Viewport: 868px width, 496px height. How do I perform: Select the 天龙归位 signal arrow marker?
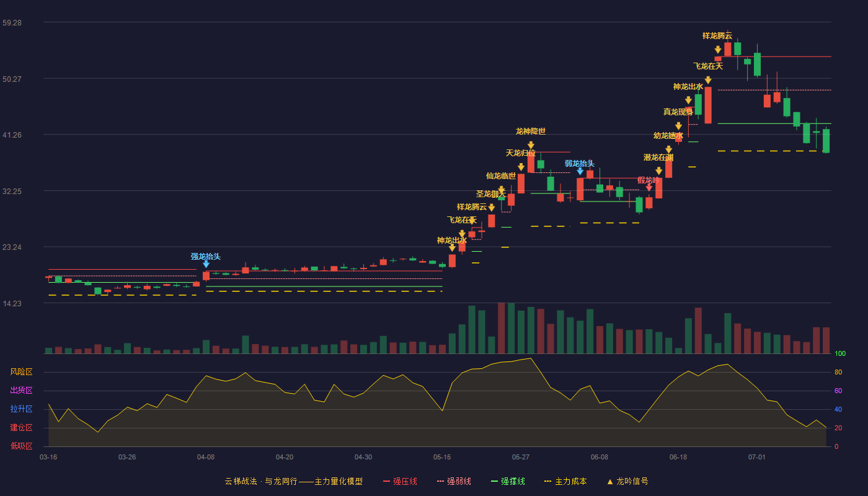(x=521, y=167)
